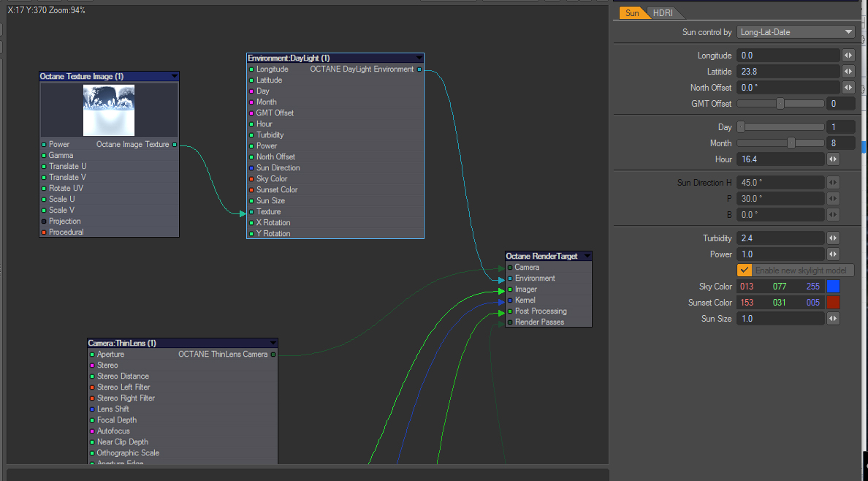Click the Longitude value field

[x=788, y=56]
